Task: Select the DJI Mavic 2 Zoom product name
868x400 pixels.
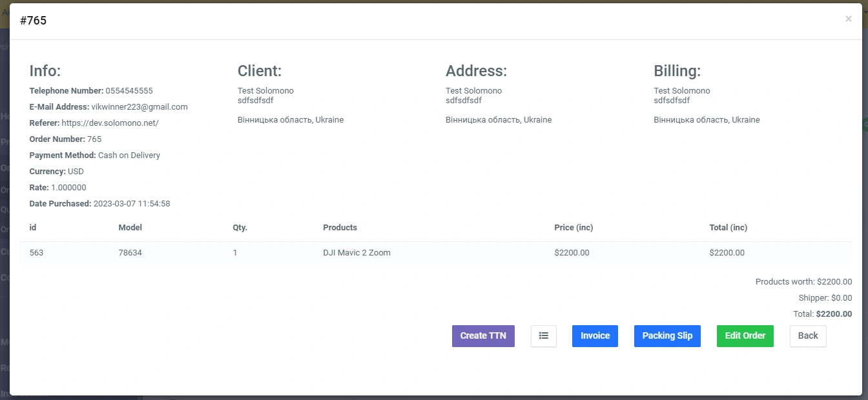Action: (x=356, y=252)
